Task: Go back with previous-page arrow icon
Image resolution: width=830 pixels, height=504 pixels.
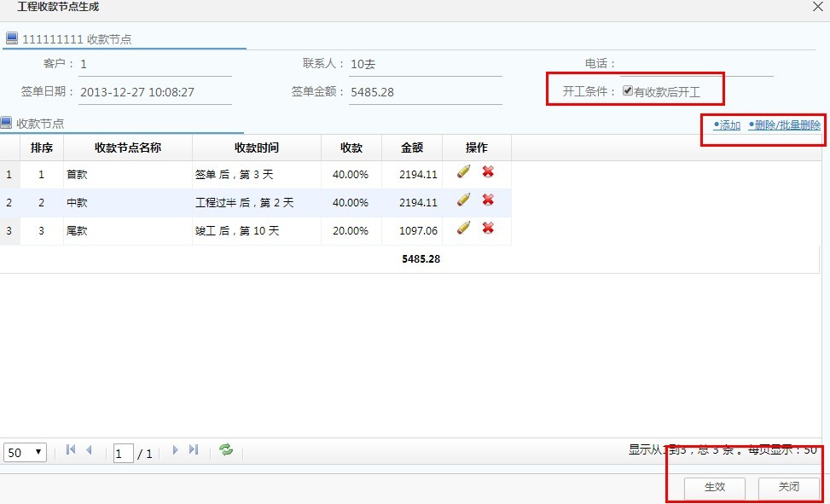Action: [x=89, y=452]
